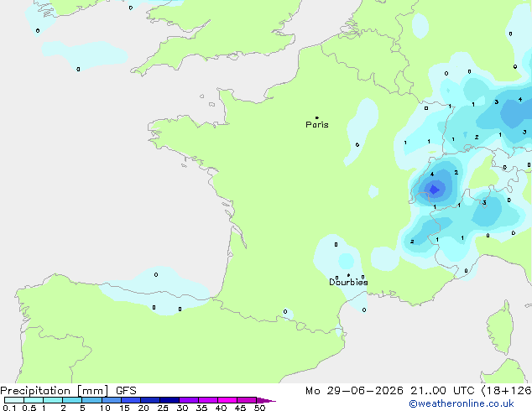Click the legend value "50"
Viewport: 532px width, 411px height.
(x=259, y=408)
